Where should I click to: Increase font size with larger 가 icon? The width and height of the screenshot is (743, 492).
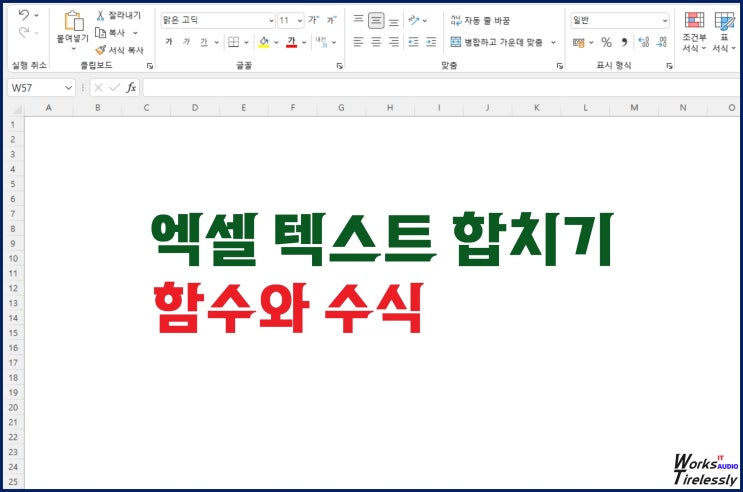coord(313,20)
